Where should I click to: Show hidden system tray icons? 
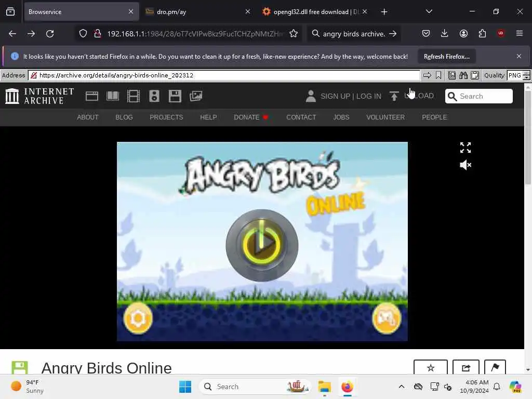pyautogui.click(x=402, y=387)
